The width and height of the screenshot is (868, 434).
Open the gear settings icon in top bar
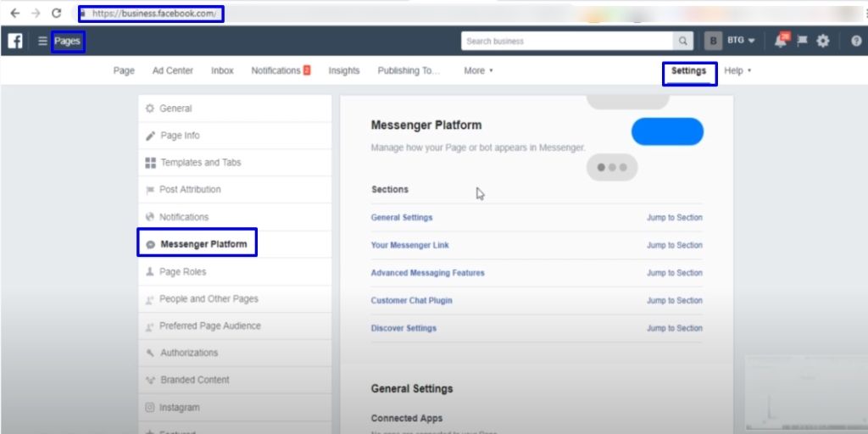click(823, 41)
